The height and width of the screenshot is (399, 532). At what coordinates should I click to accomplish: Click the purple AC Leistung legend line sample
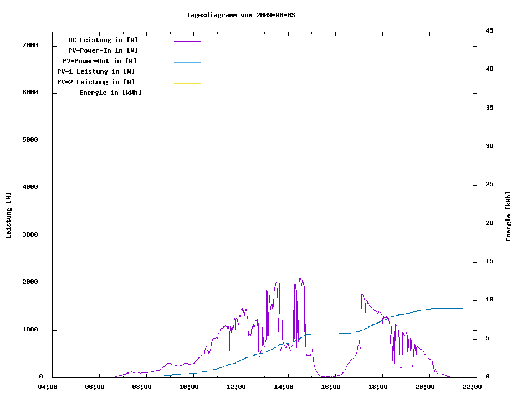tap(187, 41)
